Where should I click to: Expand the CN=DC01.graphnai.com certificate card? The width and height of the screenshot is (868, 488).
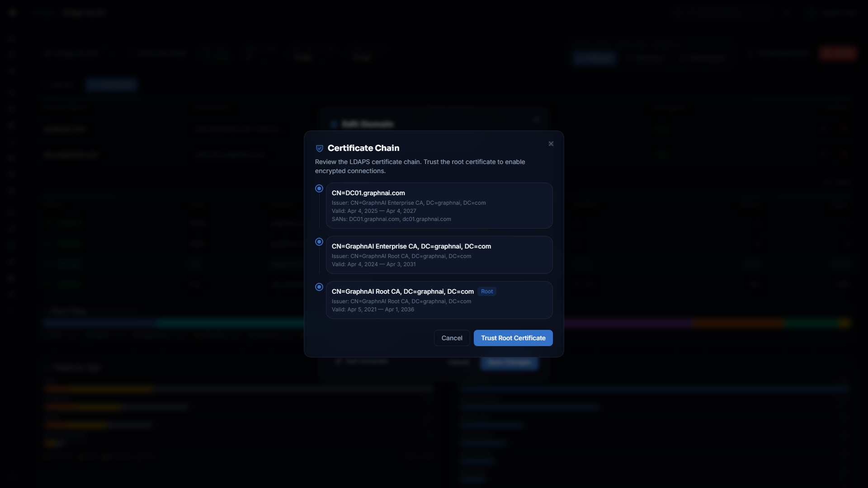click(439, 206)
